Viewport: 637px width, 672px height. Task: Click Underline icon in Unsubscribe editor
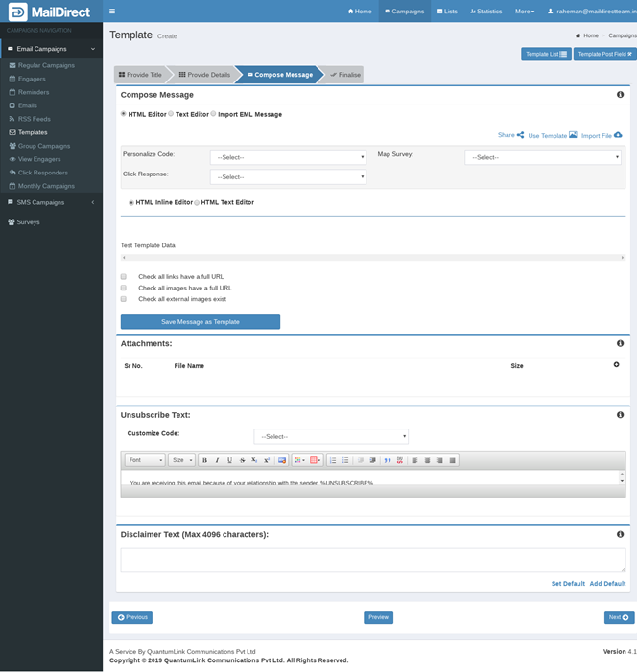(x=229, y=460)
